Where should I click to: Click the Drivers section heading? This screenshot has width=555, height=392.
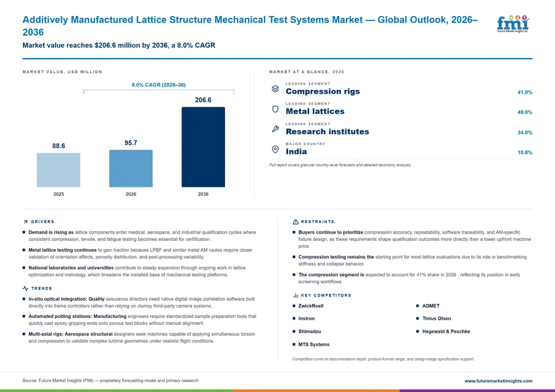coord(43,222)
